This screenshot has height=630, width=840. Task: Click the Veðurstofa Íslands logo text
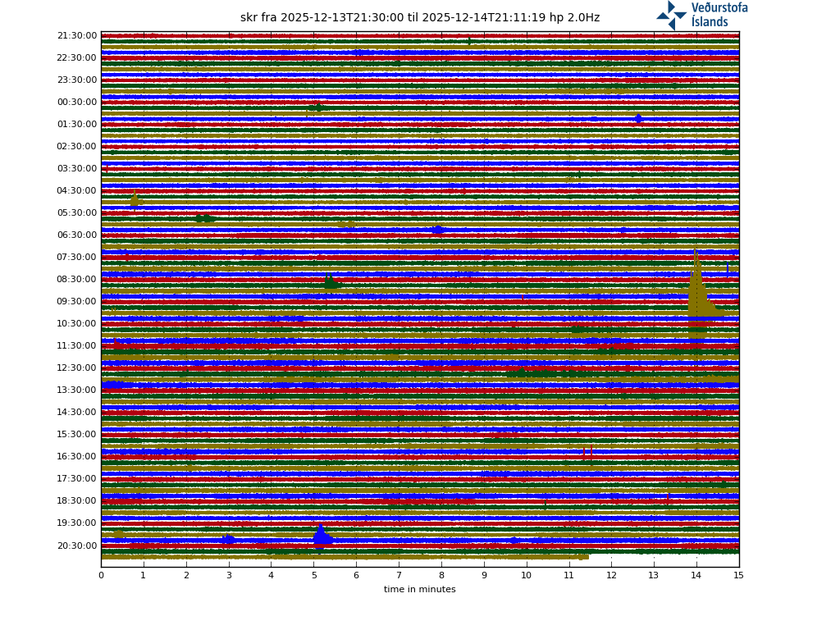click(x=719, y=15)
